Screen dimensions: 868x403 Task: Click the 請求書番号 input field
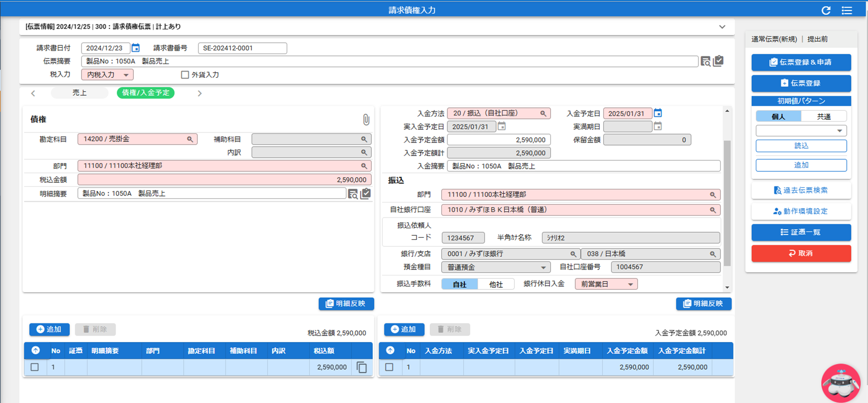[x=243, y=48]
